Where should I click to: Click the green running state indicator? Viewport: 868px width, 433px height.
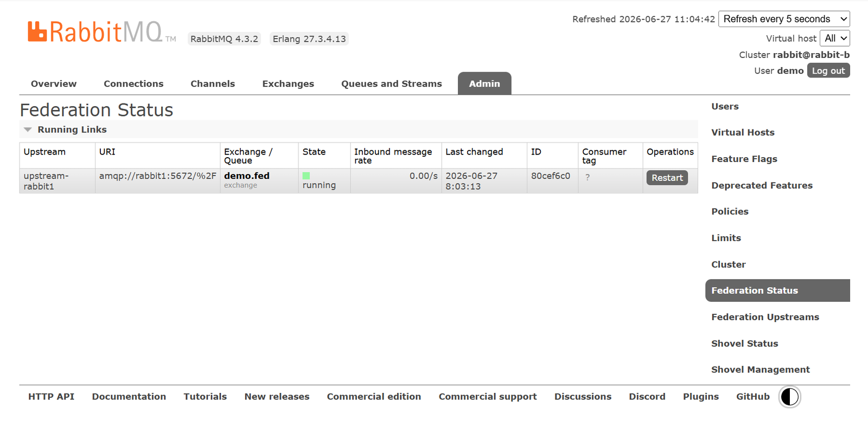[306, 176]
